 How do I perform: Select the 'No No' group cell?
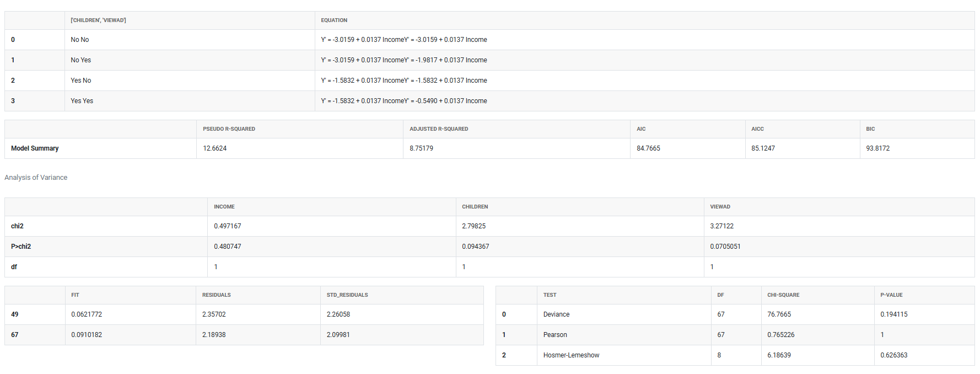[x=79, y=40]
